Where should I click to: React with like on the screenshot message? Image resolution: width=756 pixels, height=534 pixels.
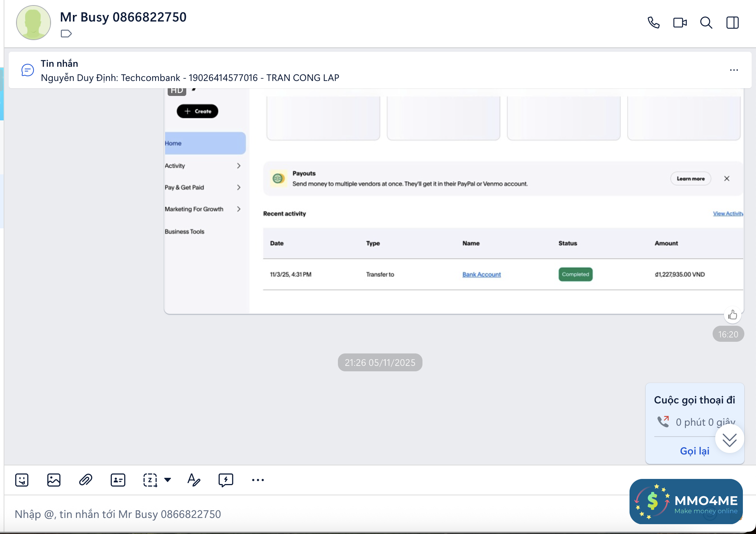732,315
